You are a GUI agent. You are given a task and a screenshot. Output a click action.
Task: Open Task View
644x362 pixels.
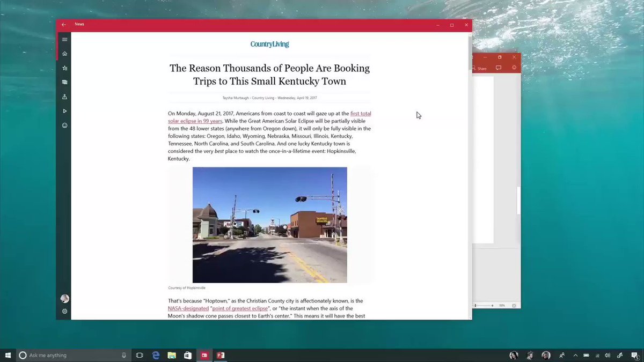click(140, 355)
